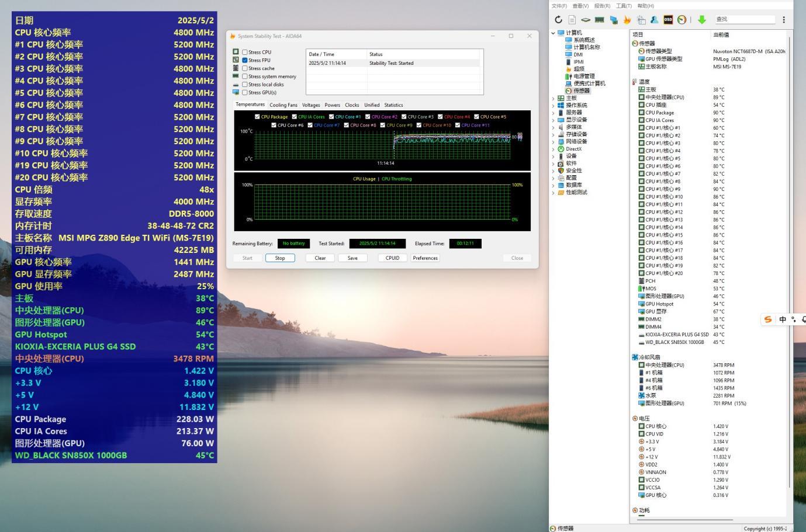This screenshot has width=806, height=532.
Task: Open the Report page icon in toolbar
Action: pos(572,19)
